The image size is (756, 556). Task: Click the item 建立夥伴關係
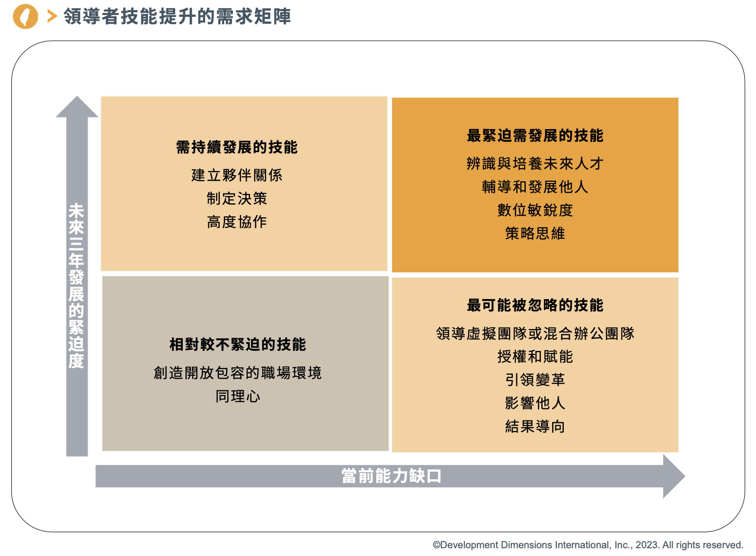coord(237,175)
